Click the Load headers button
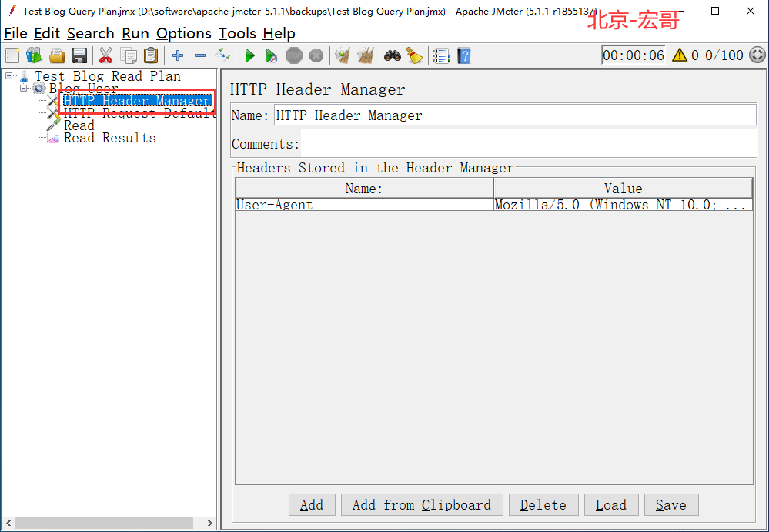769x532 pixels. point(611,504)
